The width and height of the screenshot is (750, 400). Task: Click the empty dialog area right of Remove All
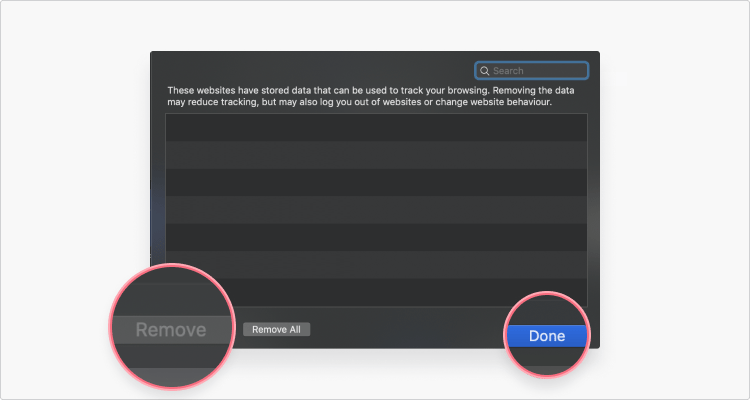tap(400, 329)
